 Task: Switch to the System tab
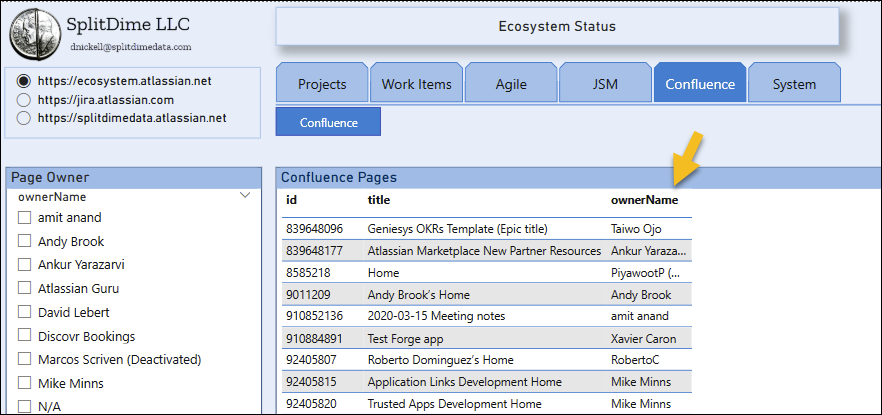(x=793, y=84)
